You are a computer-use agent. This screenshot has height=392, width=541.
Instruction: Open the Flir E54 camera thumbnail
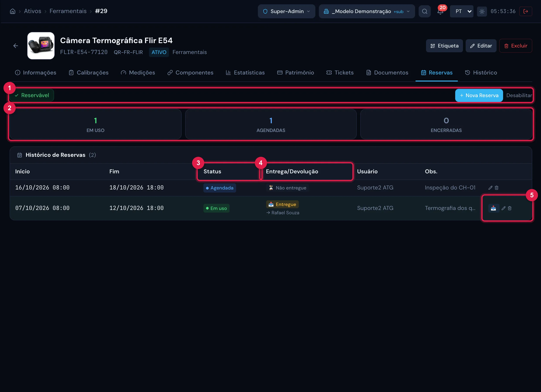[41, 46]
